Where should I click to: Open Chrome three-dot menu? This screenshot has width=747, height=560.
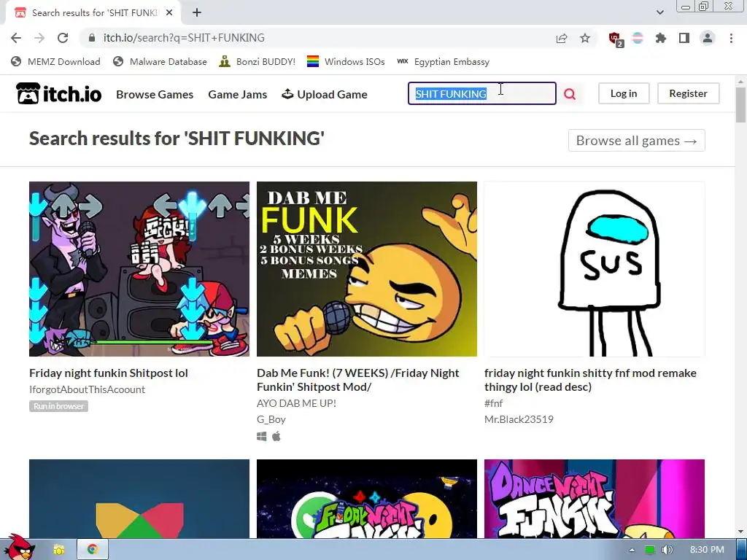[x=731, y=38]
